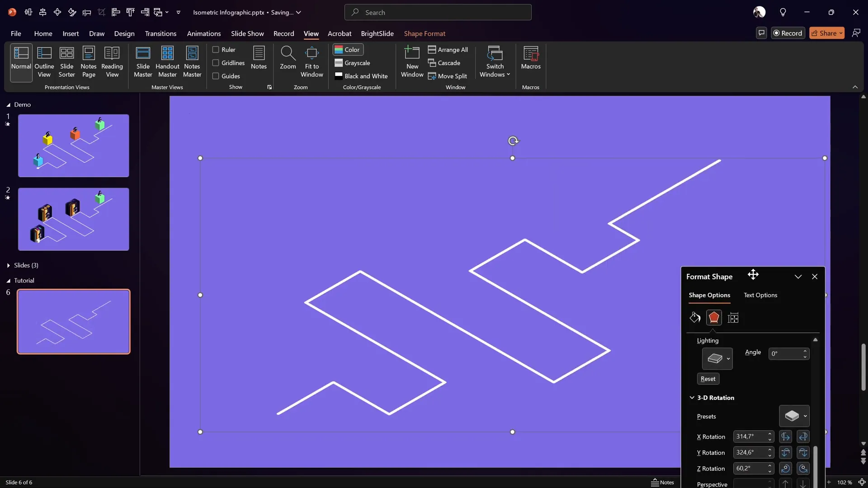This screenshot has width=868, height=488.
Task: Select Size & Properties icon in Format Shape
Action: 733,318
